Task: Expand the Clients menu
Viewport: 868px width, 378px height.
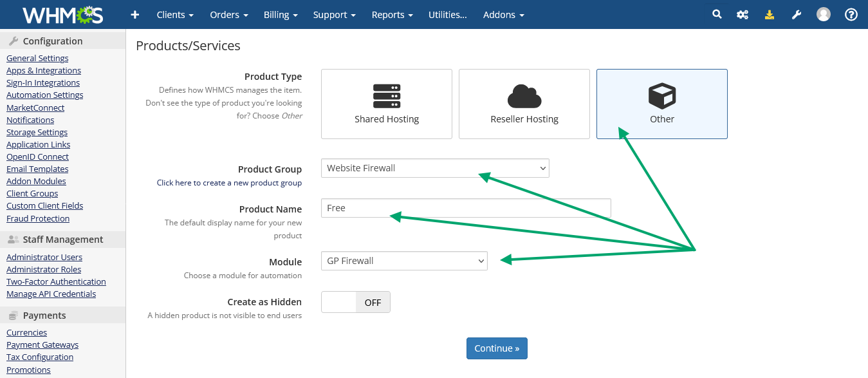Action: coord(175,15)
